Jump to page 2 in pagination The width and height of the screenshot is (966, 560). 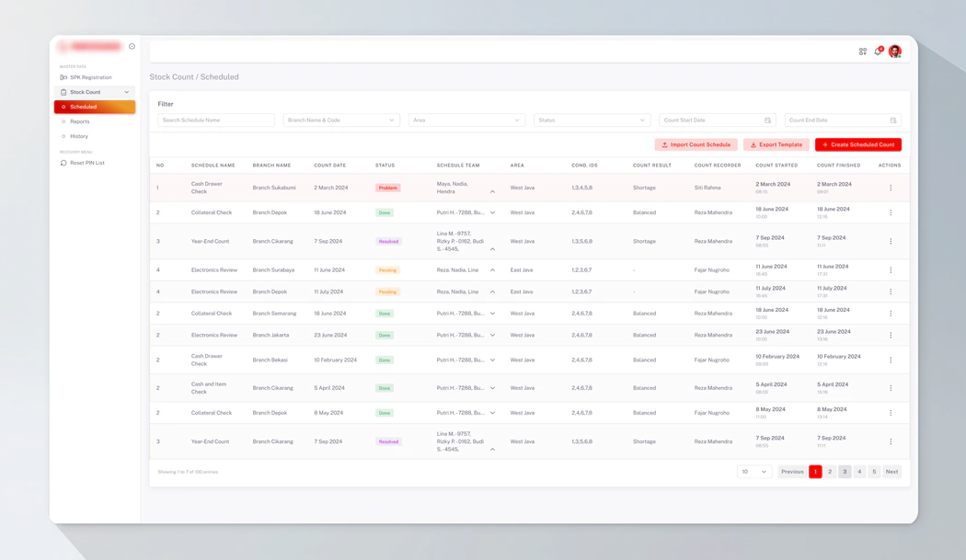[x=830, y=472]
